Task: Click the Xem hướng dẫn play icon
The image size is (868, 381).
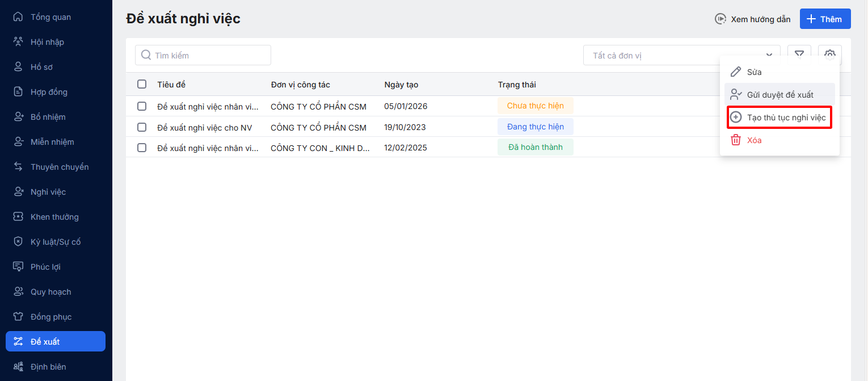Action: coord(720,19)
